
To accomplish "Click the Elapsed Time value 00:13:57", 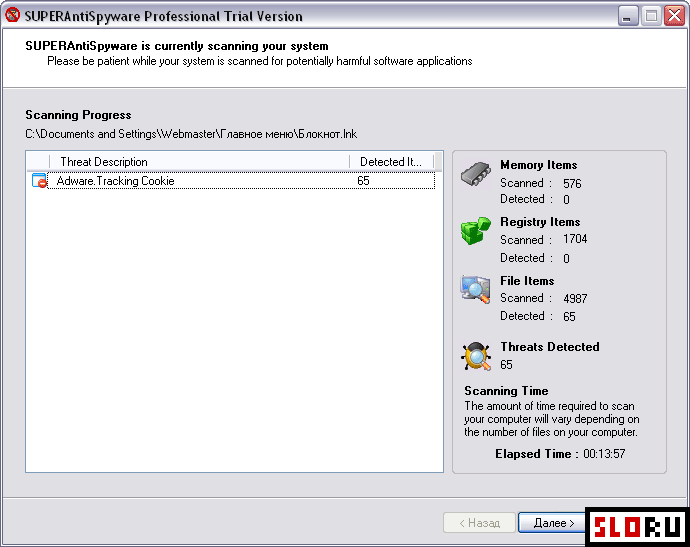I will [604, 454].
